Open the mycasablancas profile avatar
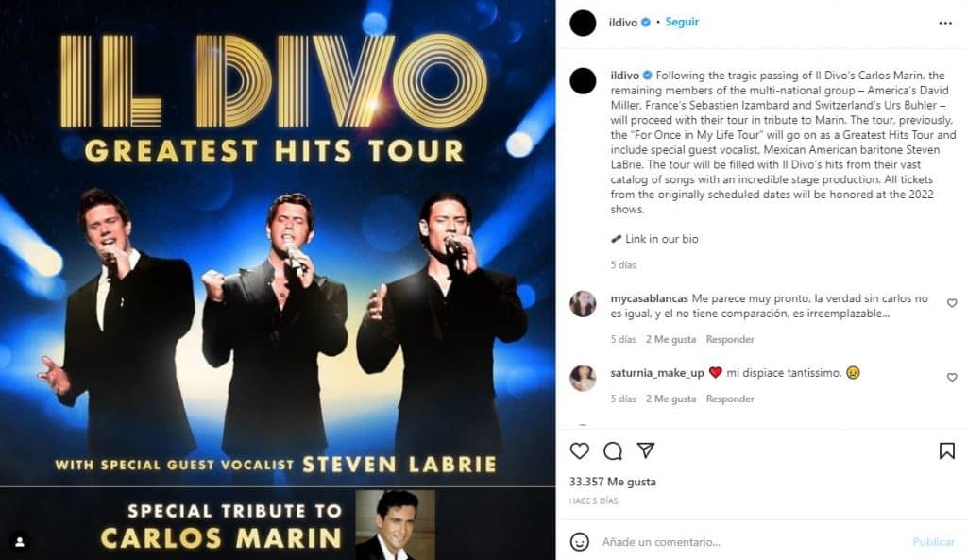This screenshot has width=967, height=560. pos(582,303)
